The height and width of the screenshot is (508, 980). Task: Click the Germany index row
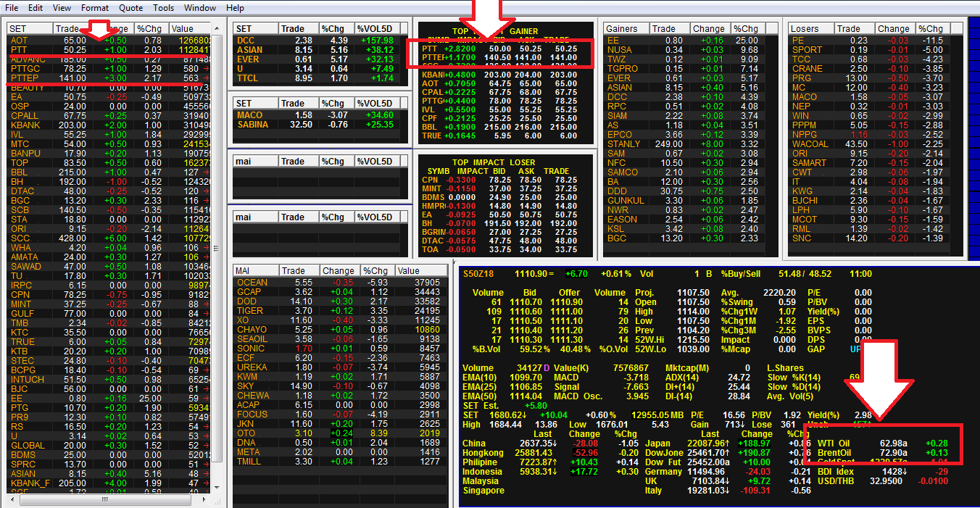727,471
